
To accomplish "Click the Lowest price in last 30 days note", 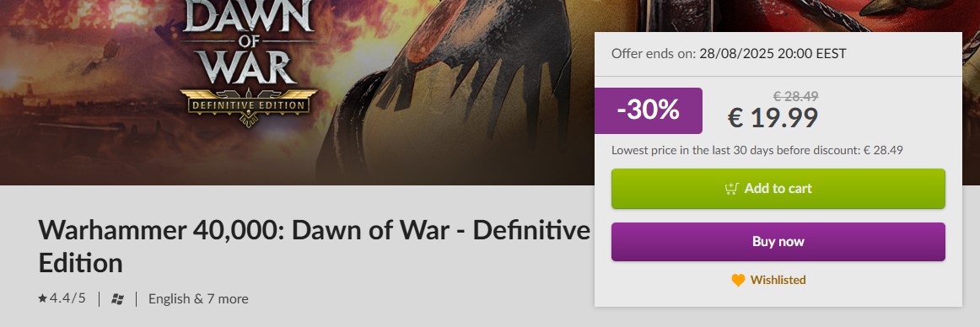I will pos(757,150).
